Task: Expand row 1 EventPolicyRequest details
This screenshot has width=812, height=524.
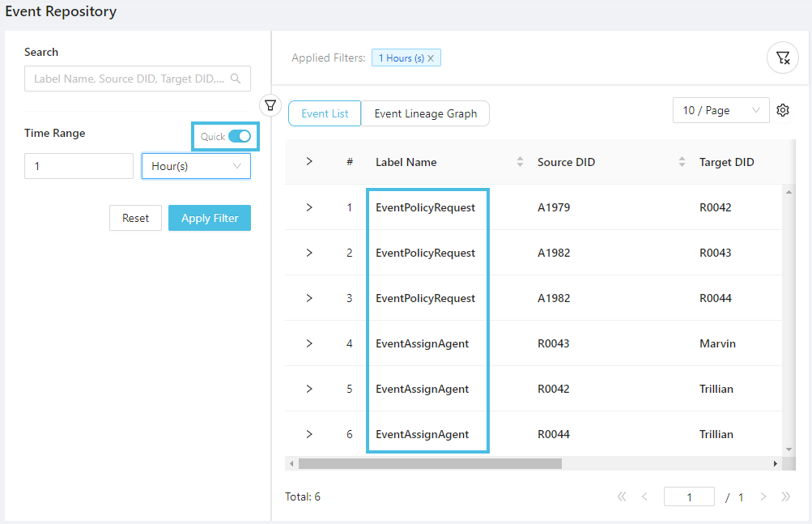Action: 309,207
